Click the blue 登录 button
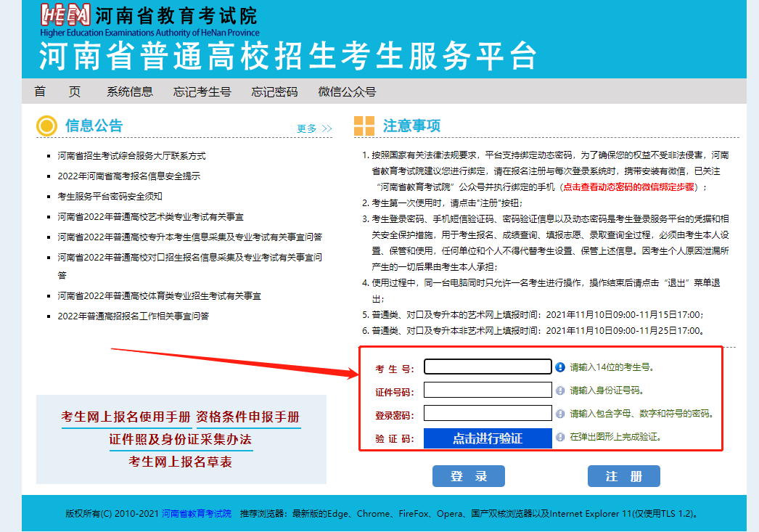The image size is (759, 532). coord(468,476)
